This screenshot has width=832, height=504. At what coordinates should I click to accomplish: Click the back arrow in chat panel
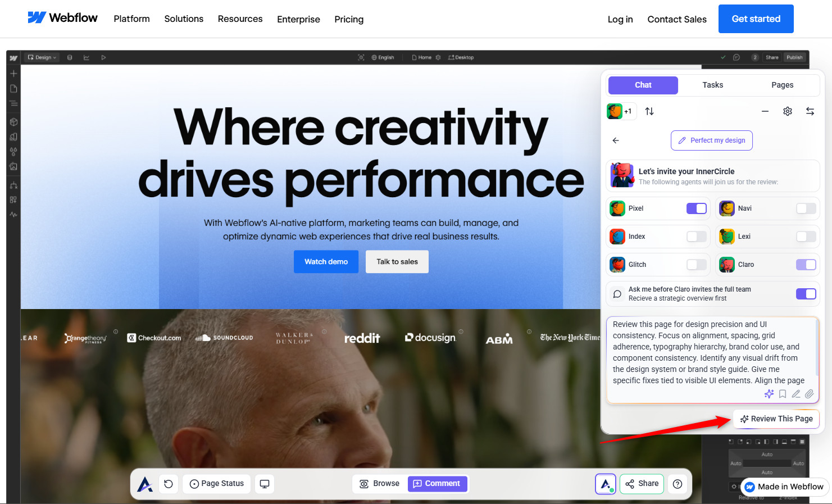point(616,140)
